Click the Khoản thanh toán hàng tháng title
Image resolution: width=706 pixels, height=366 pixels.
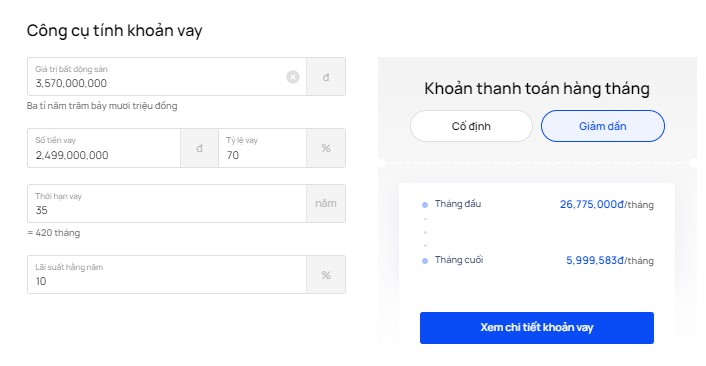click(537, 89)
